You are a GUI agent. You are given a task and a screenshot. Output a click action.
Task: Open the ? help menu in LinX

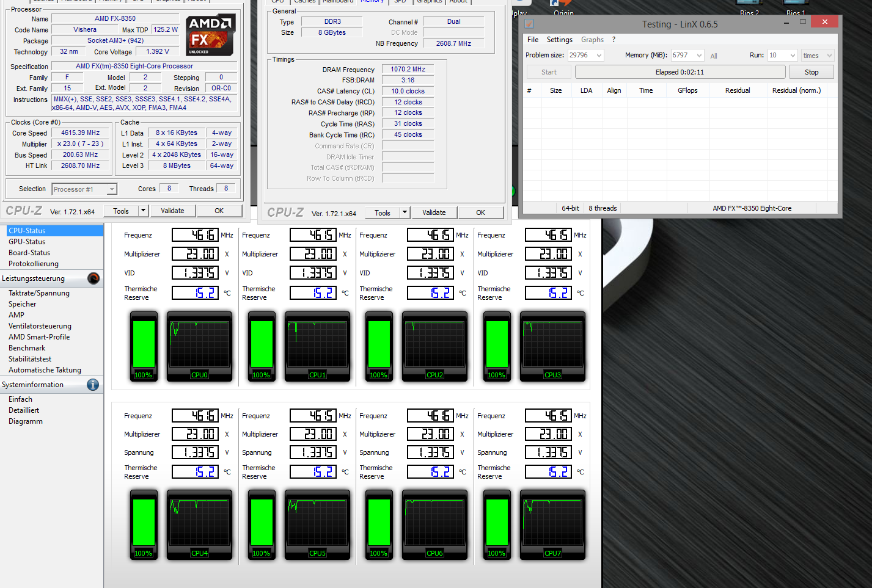[x=614, y=40]
